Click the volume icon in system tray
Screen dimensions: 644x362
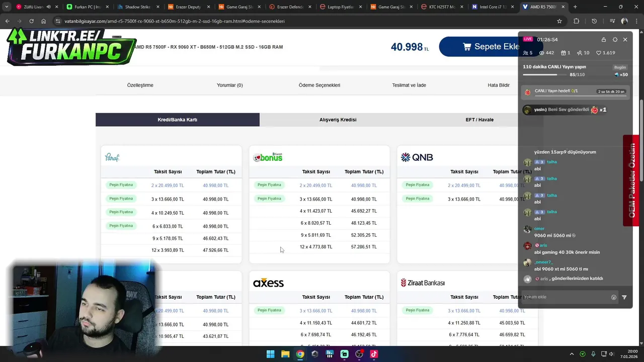612,354
